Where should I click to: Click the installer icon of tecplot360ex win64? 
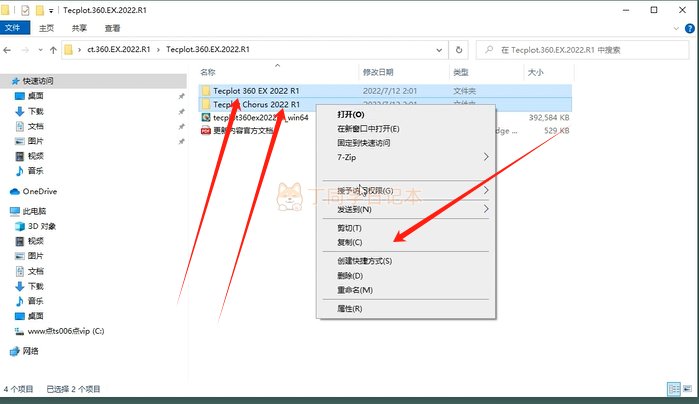point(206,117)
